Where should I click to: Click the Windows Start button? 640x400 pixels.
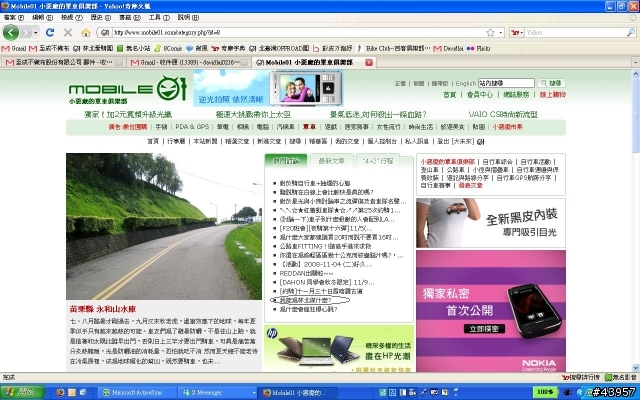[x=22, y=392]
